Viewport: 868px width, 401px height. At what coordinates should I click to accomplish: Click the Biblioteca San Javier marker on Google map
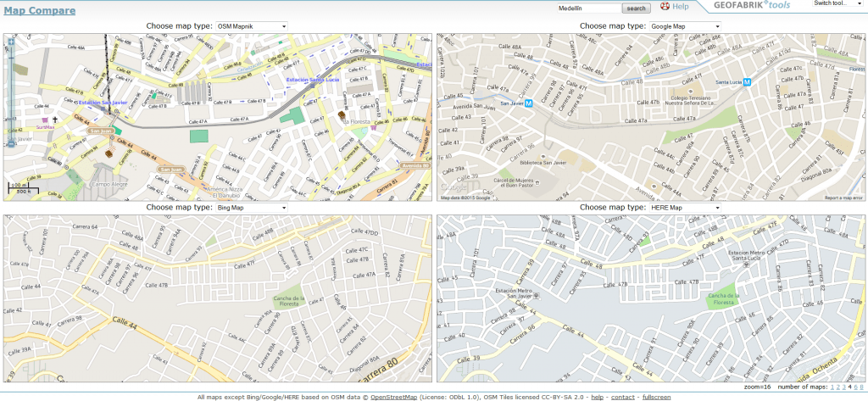(x=543, y=156)
